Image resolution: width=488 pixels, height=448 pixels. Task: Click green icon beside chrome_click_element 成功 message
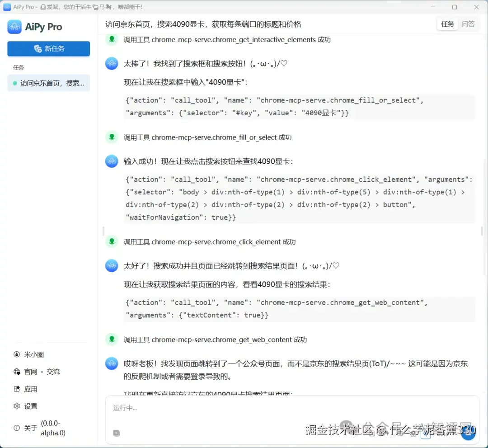[112, 242]
